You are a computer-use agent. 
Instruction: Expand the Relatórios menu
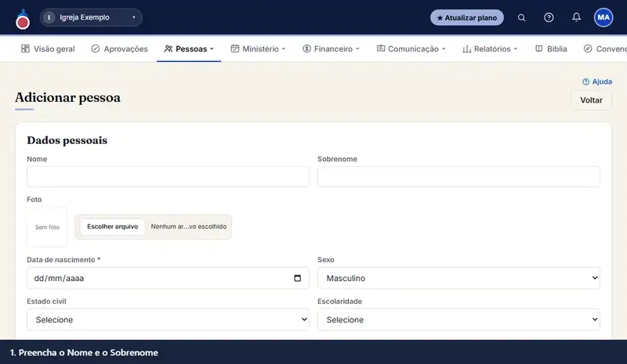(490, 49)
